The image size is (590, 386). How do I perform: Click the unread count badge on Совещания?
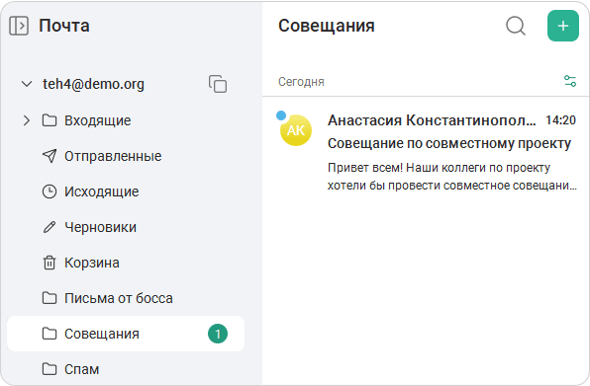coord(218,334)
